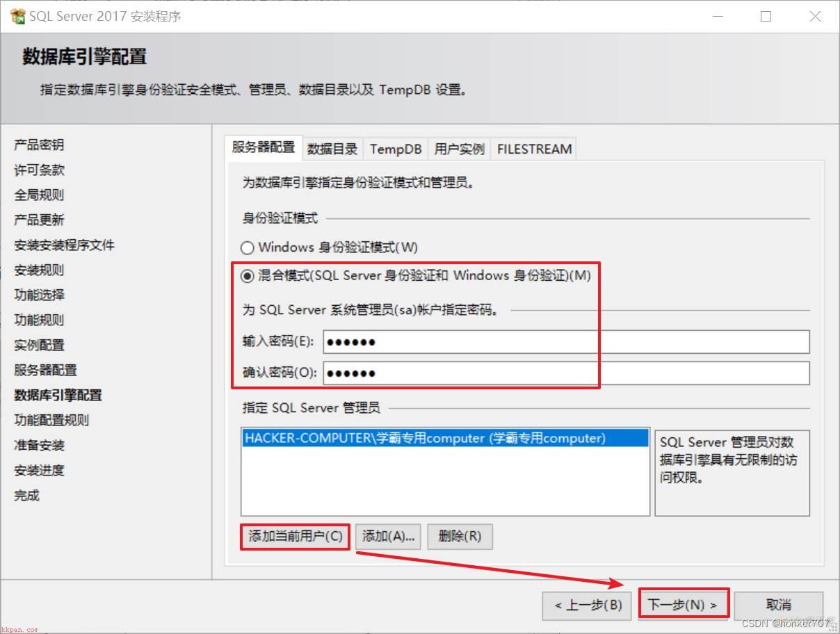Click 产品密钥 step in sidebar
The image size is (840, 634).
[39, 145]
